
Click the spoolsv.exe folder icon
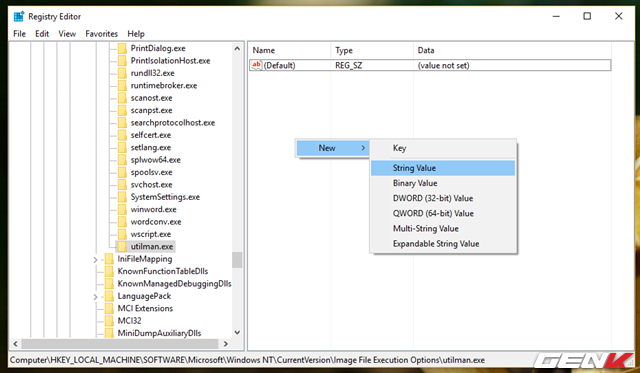[x=122, y=172]
